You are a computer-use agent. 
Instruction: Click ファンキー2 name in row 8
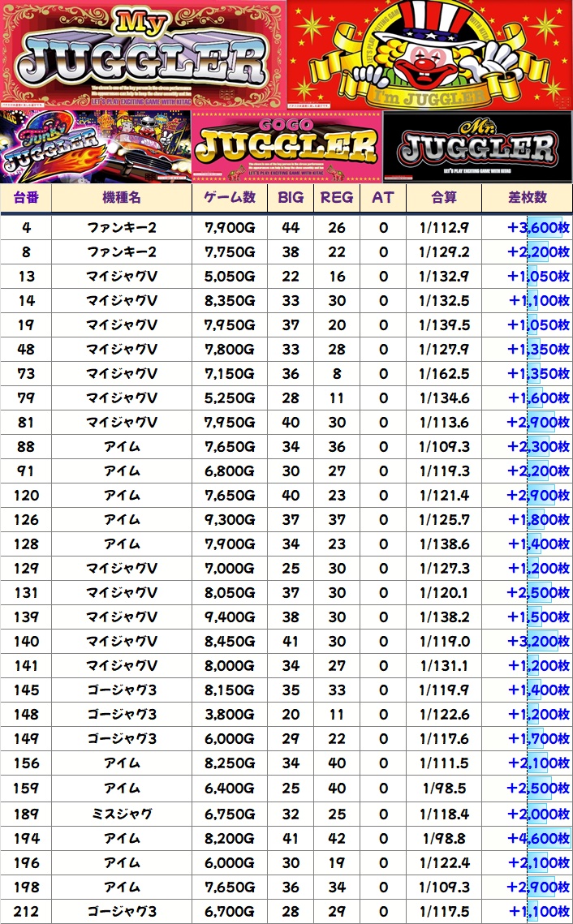point(122,251)
